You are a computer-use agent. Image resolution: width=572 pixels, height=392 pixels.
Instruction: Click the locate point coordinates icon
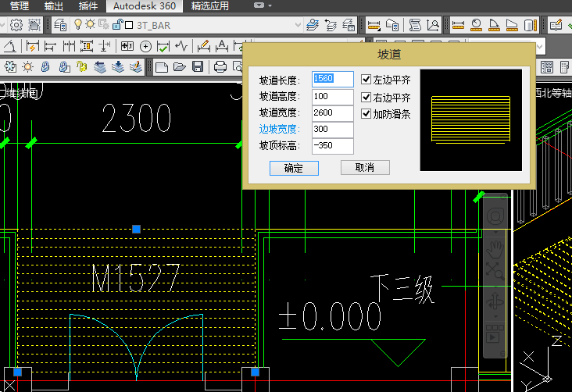tap(433, 25)
